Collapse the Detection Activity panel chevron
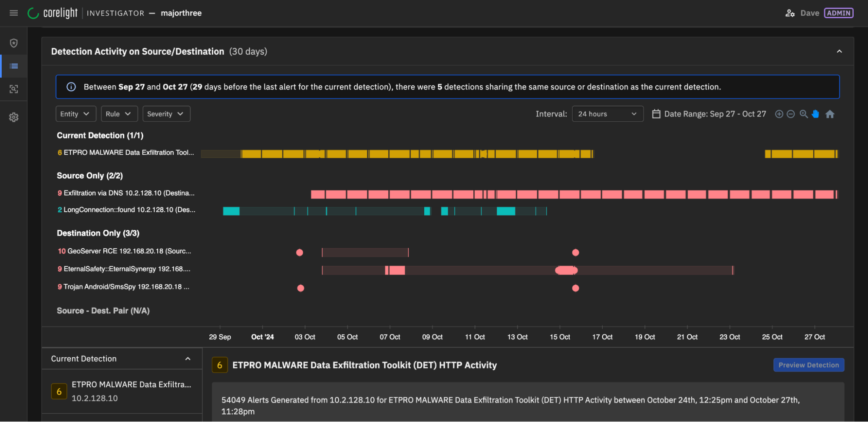 point(839,51)
